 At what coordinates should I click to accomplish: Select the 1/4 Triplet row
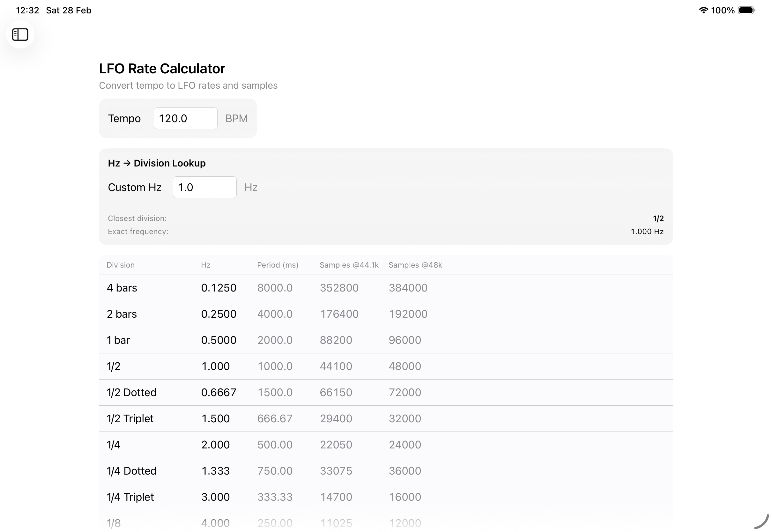click(130, 497)
